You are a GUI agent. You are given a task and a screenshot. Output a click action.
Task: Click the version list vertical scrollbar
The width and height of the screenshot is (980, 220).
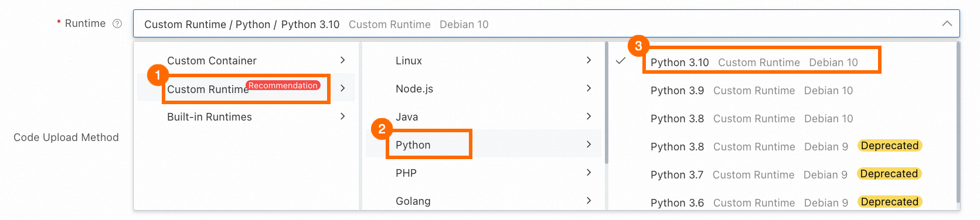pyautogui.click(x=958, y=123)
